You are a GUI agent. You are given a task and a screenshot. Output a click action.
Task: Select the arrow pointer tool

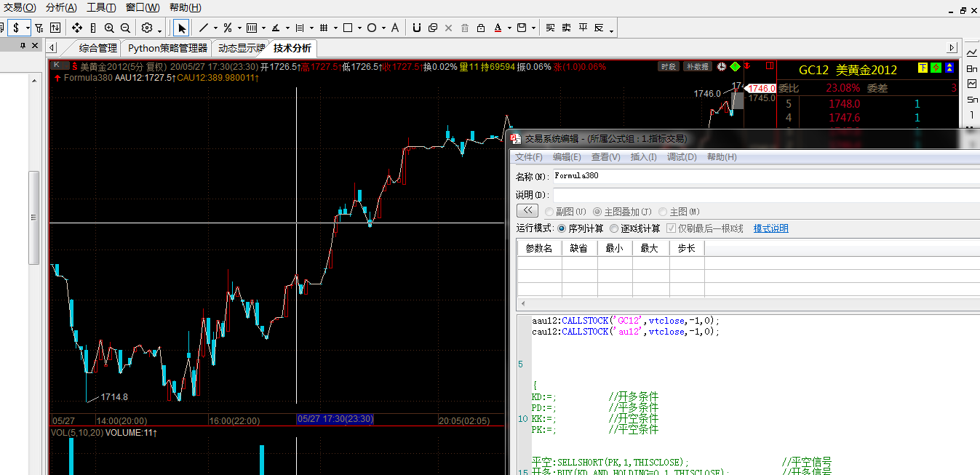[182, 28]
